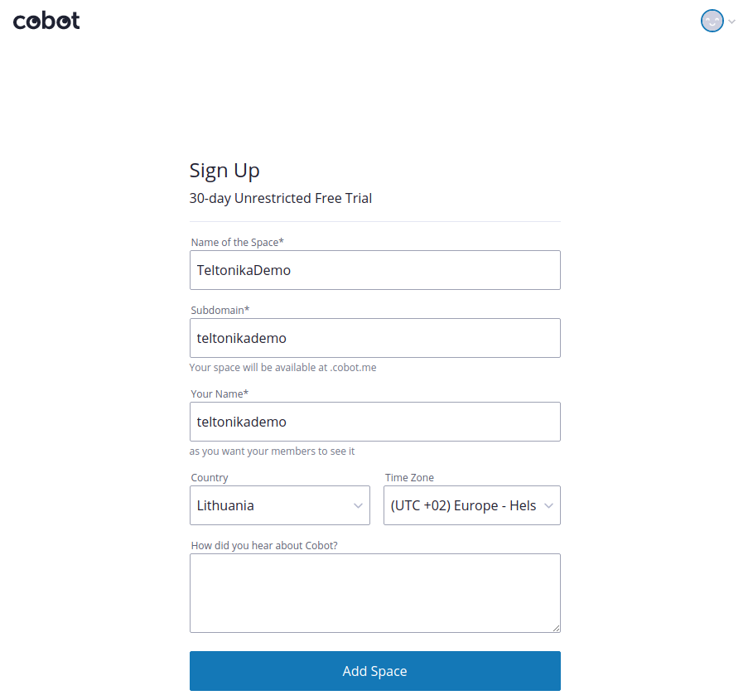Click the chevron arrow in Country select

(x=358, y=505)
